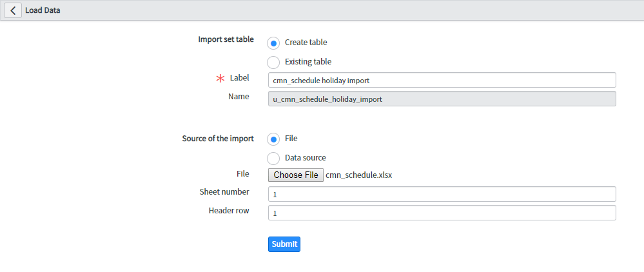644x272 pixels.
Task: Choose File as the import source
Action: tap(273, 139)
